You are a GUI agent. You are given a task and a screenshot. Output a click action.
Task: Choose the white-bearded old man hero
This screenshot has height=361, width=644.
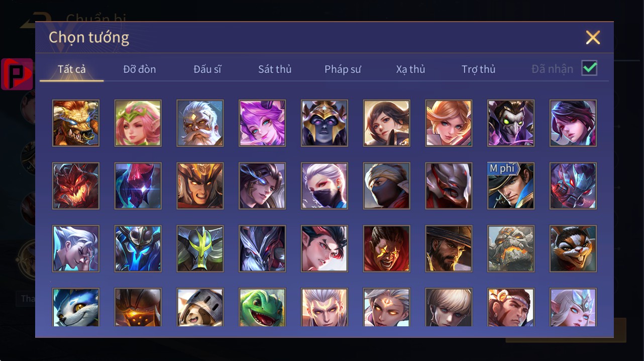(x=200, y=123)
